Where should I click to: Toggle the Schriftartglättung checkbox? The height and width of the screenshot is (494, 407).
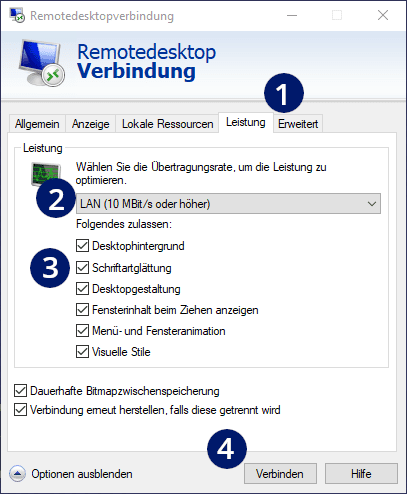click(82, 268)
